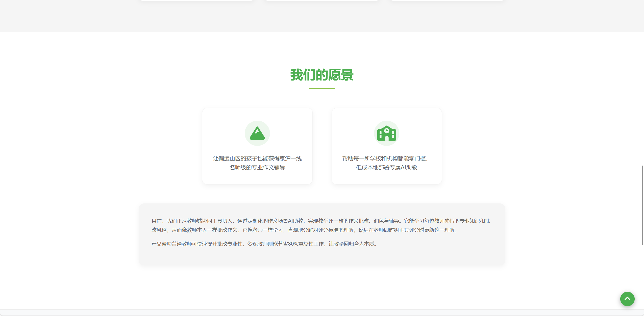
Task: Click the text 名师级的专业作文辅导
Action: [x=257, y=168]
